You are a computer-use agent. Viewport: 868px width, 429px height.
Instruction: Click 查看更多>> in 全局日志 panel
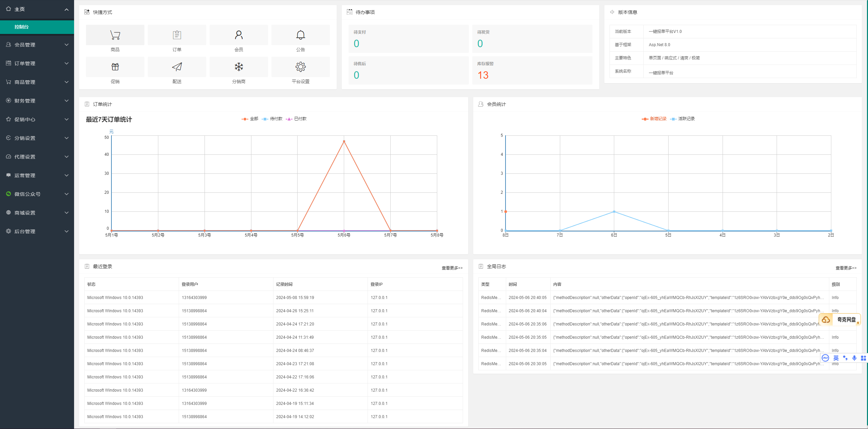tap(846, 268)
